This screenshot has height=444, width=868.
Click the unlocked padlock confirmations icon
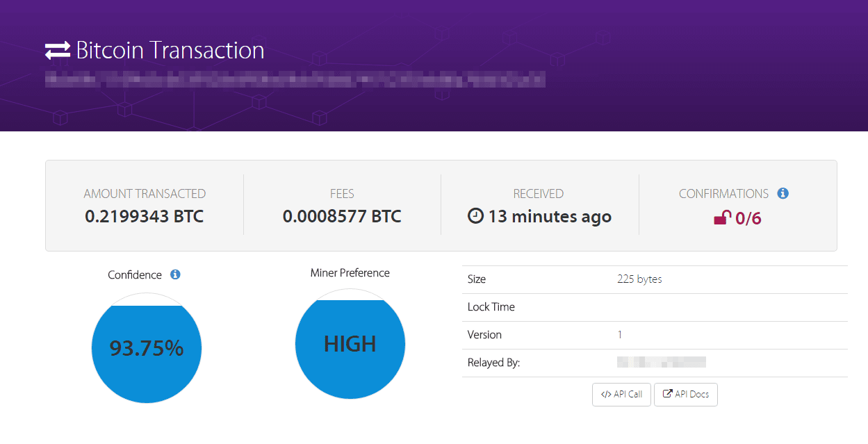coord(723,217)
